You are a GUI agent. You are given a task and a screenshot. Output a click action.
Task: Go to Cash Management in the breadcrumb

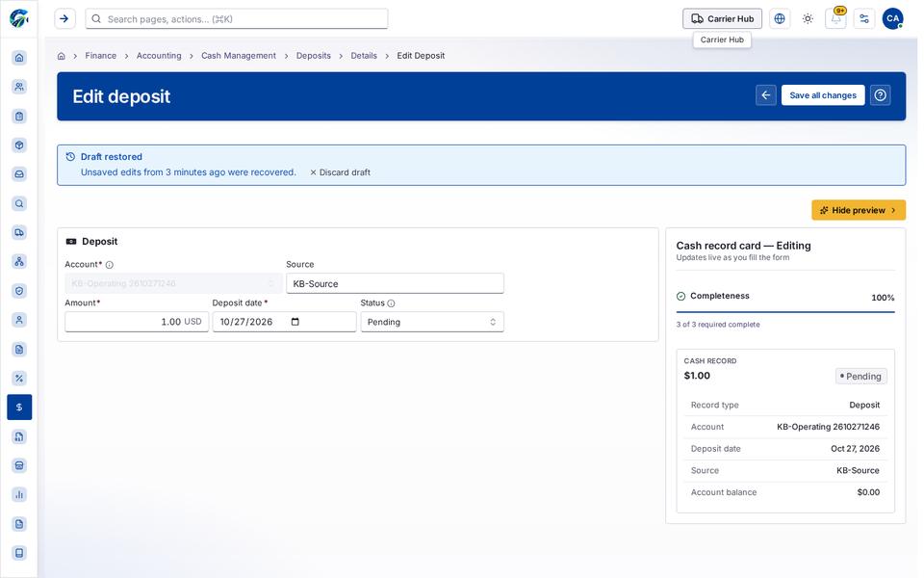tap(239, 56)
